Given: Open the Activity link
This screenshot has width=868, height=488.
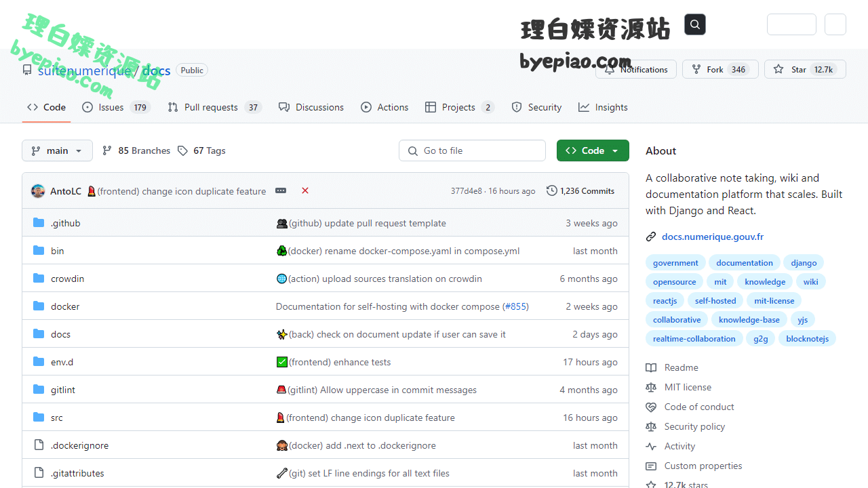Looking at the screenshot, I should (x=671, y=446).
